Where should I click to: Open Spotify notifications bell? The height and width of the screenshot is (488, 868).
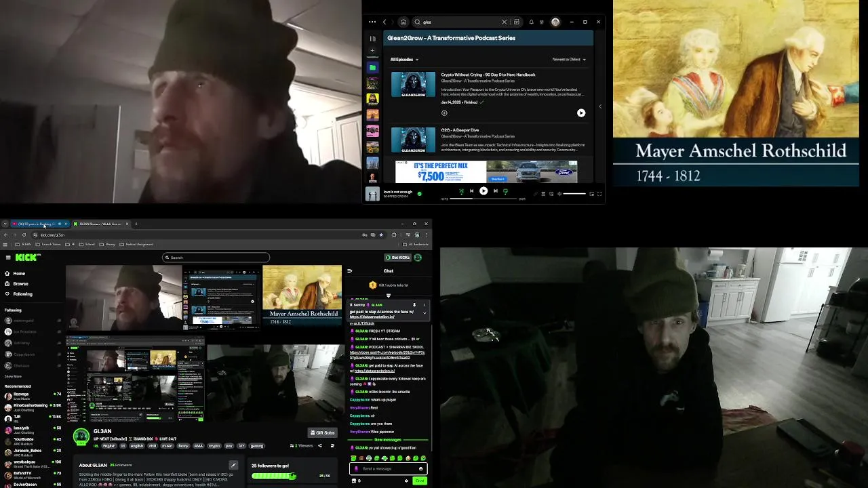(x=531, y=22)
